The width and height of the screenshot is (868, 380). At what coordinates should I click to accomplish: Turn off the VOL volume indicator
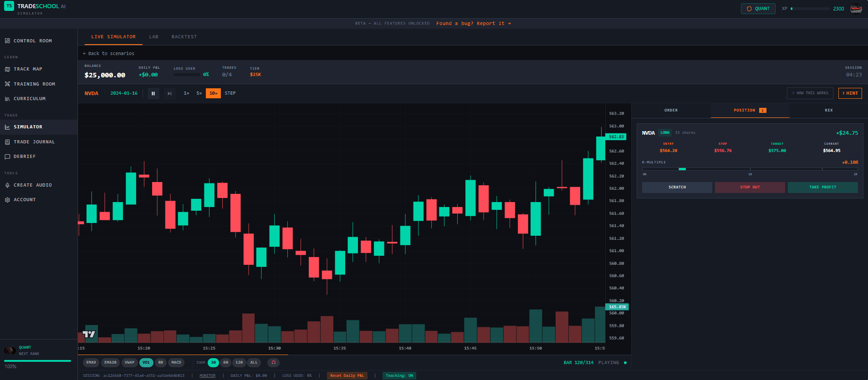pos(146,363)
